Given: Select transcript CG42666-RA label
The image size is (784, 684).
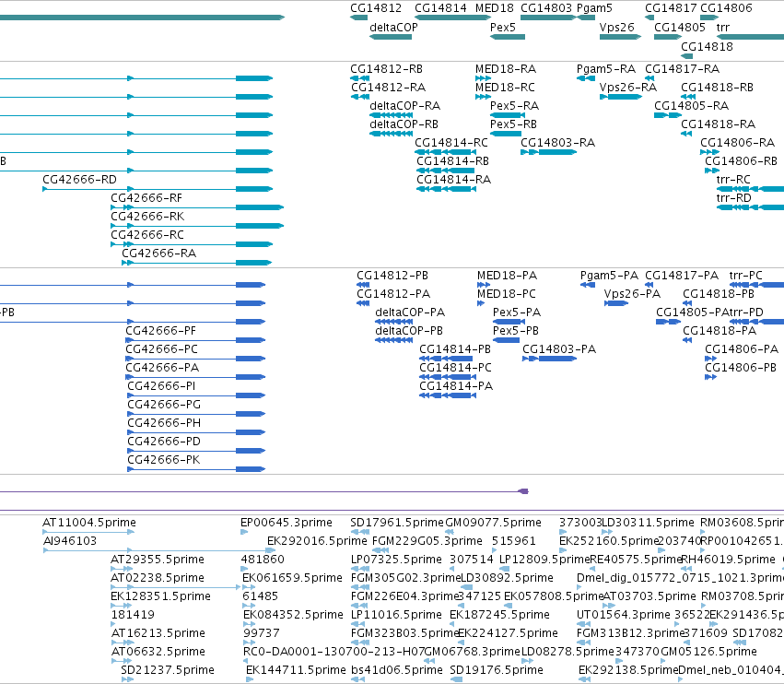Looking at the screenshot, I should coord(158,254).
